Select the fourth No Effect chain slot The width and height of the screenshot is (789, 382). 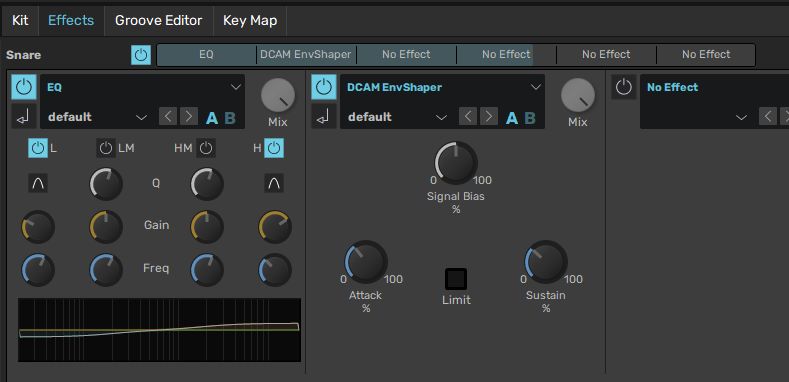click(x=506, y=54)
